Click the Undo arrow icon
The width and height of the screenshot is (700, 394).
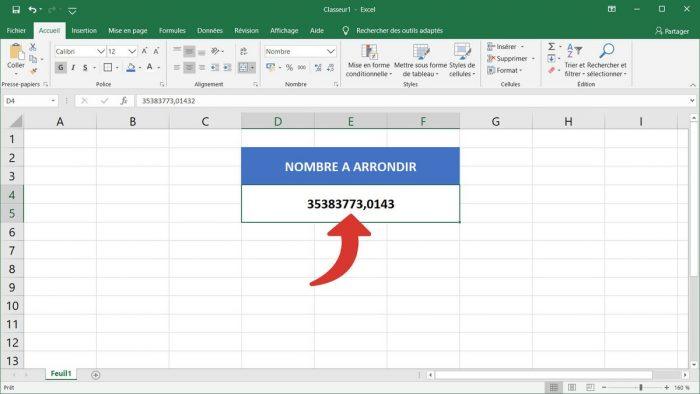[x=32, y=9]
